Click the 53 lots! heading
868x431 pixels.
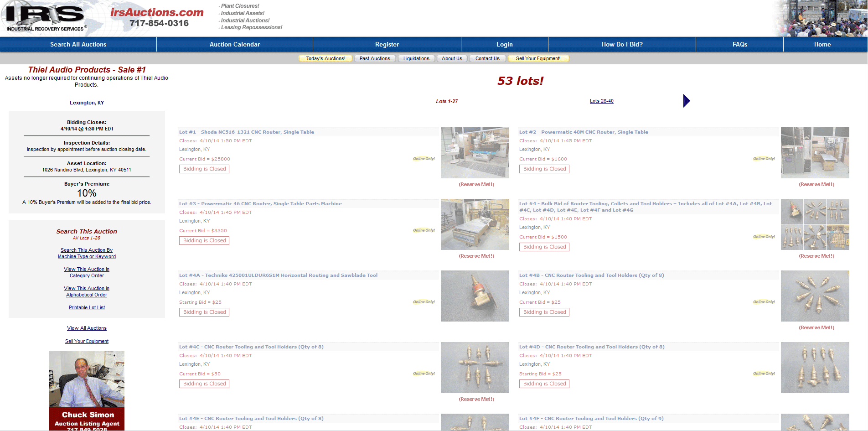click(520, 81)
